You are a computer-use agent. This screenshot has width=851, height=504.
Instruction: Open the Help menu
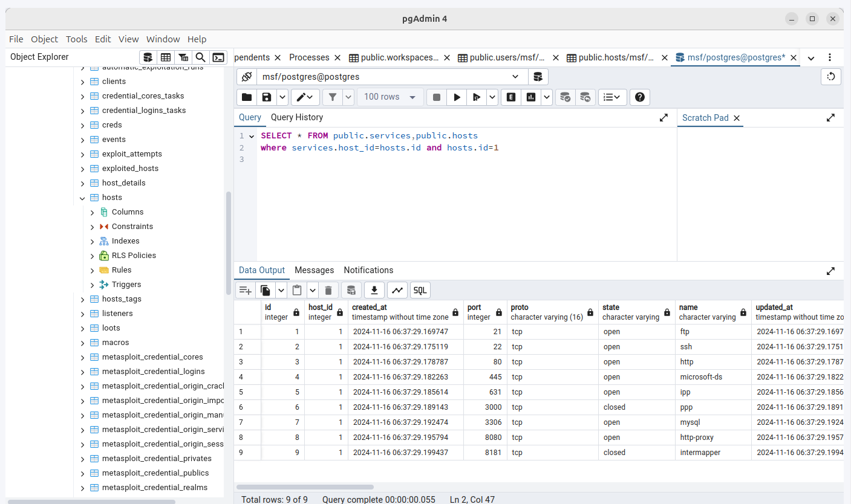tap(197, 39)
